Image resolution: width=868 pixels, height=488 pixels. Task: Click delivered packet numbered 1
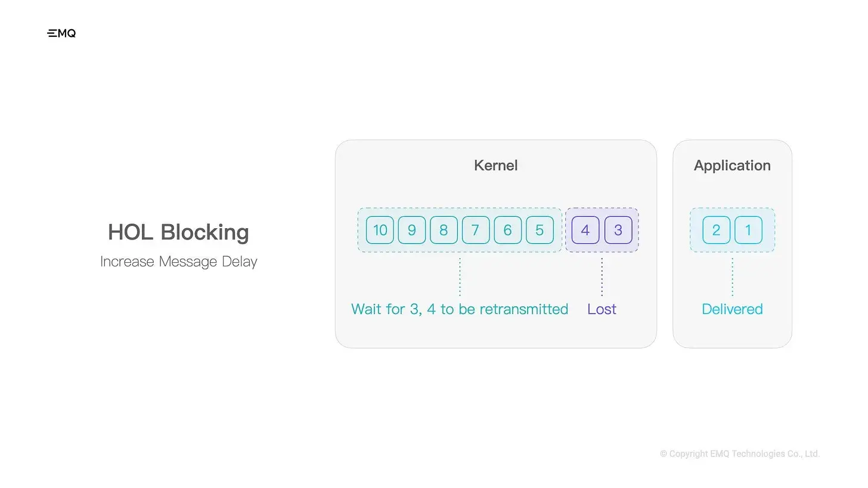coord(748,230)
